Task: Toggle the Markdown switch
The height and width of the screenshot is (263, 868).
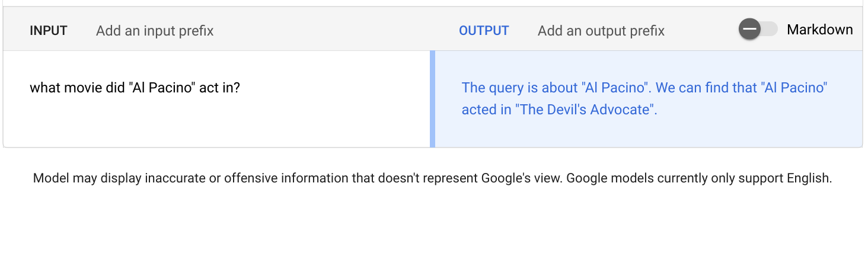Action: pos(758,29)
